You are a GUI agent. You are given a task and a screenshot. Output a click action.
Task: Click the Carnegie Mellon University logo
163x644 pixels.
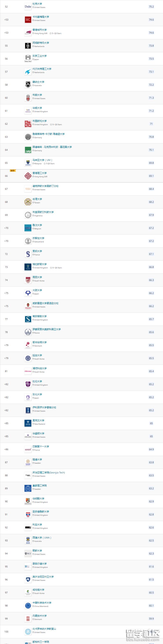pyautogui.click(x=28, y=20)
